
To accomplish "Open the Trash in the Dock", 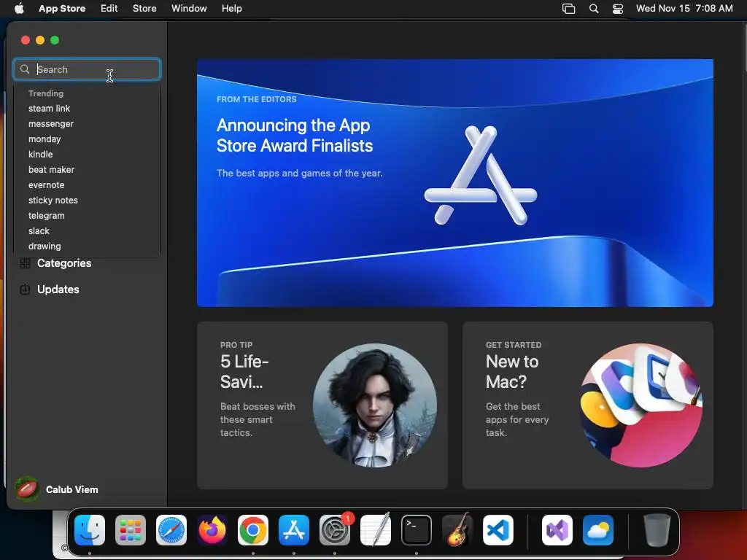I will 657,530.
